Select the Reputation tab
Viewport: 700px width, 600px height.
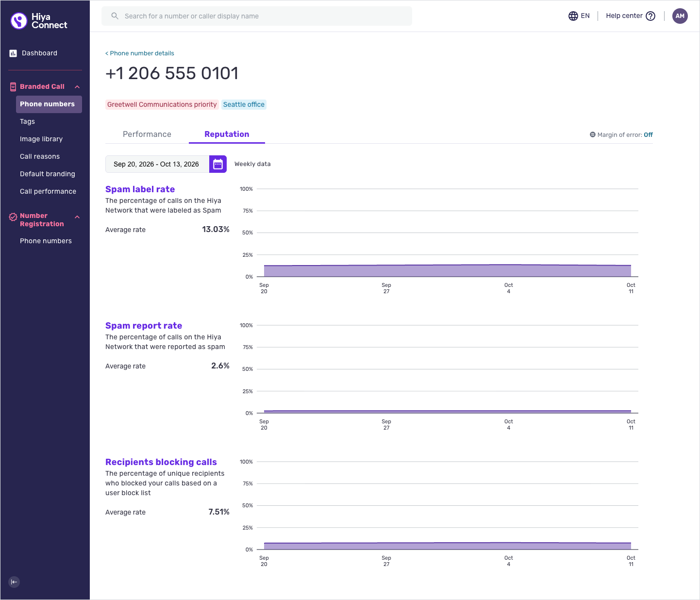click(x=227, y=134)
